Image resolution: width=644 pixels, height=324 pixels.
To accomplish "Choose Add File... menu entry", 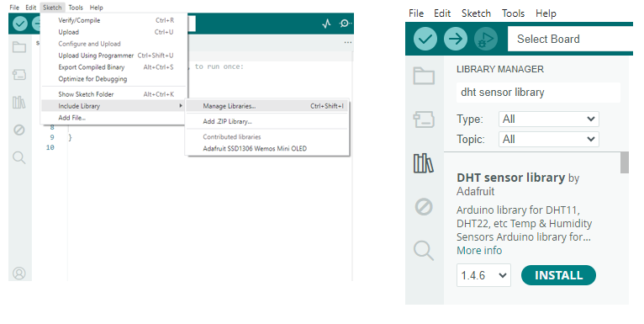I will pyautogui.click(x=113, y=118).
